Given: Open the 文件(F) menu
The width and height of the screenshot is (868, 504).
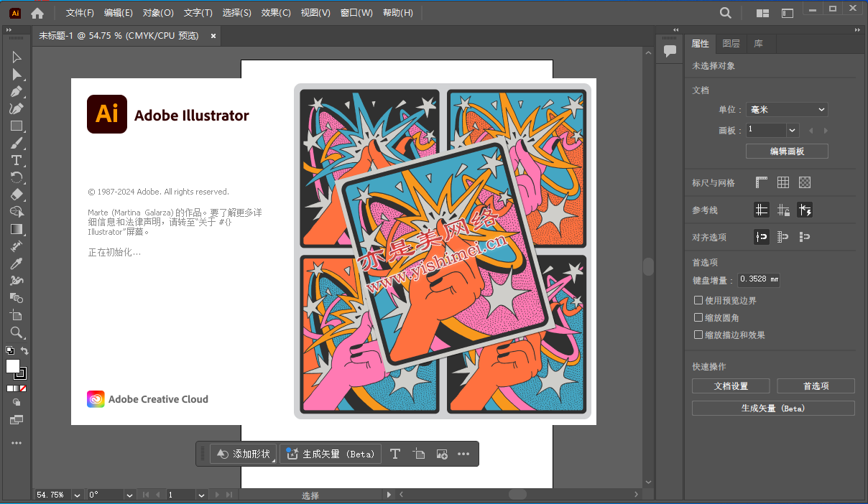Looking at the screenshot, I should coord(80,13).
